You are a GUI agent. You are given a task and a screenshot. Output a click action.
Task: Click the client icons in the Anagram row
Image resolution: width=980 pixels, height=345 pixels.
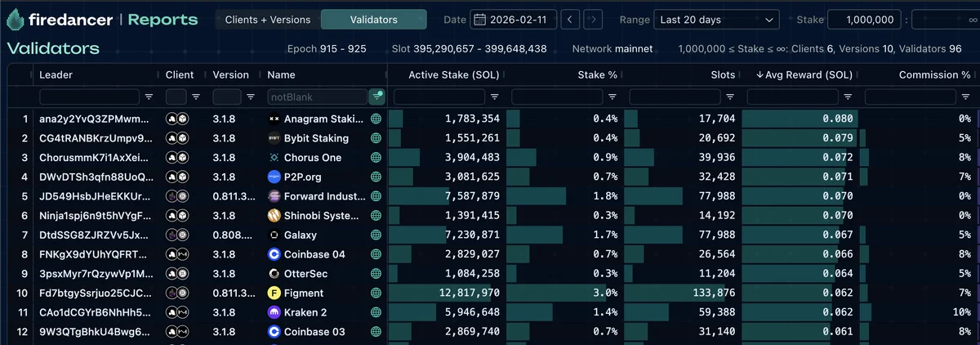tap(177, 119)
